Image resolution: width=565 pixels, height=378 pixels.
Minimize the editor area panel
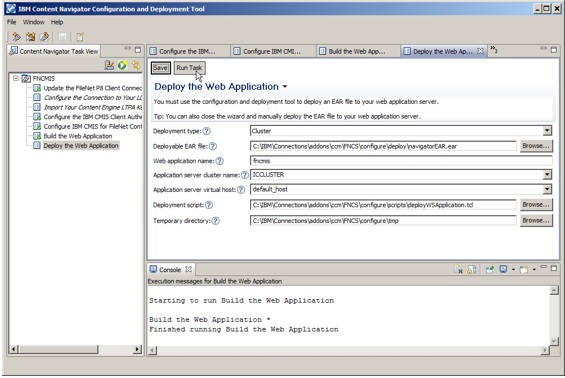coord(543,48)
